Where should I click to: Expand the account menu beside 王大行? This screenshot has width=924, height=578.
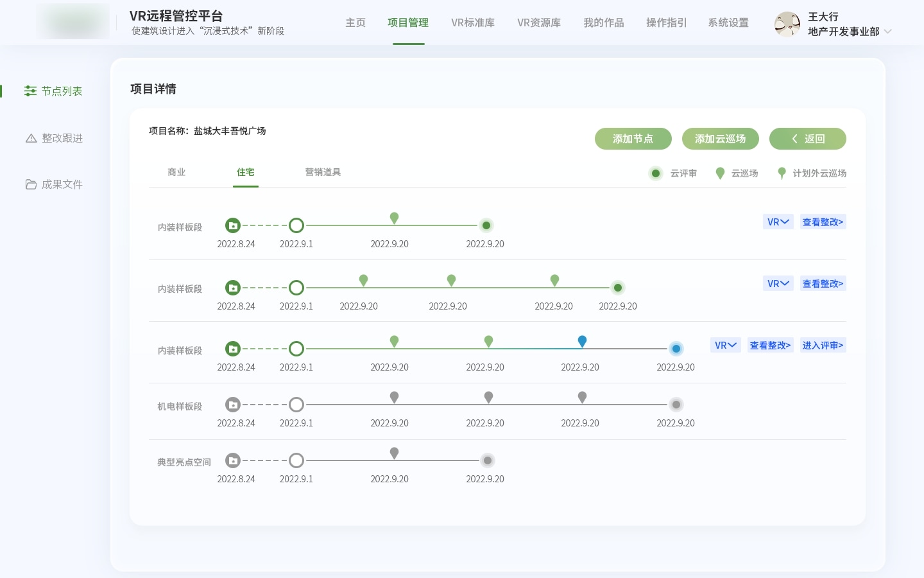(888, 31)
